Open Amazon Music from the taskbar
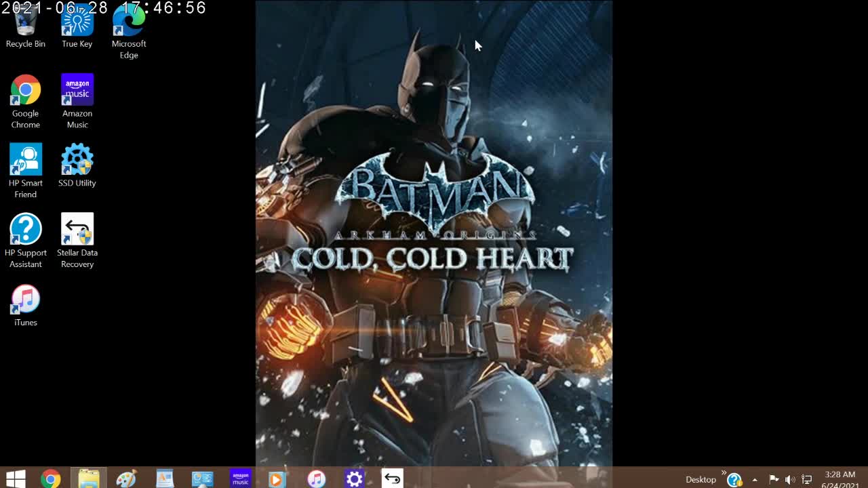Viewport: 868px width, 488px height. (x=241, y=479)
